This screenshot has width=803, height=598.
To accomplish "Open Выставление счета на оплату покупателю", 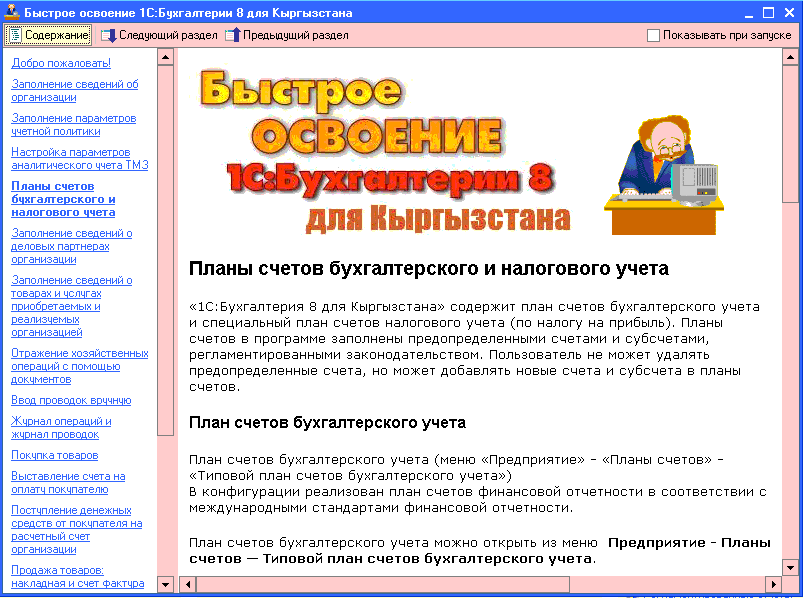I will pos(68,483).
